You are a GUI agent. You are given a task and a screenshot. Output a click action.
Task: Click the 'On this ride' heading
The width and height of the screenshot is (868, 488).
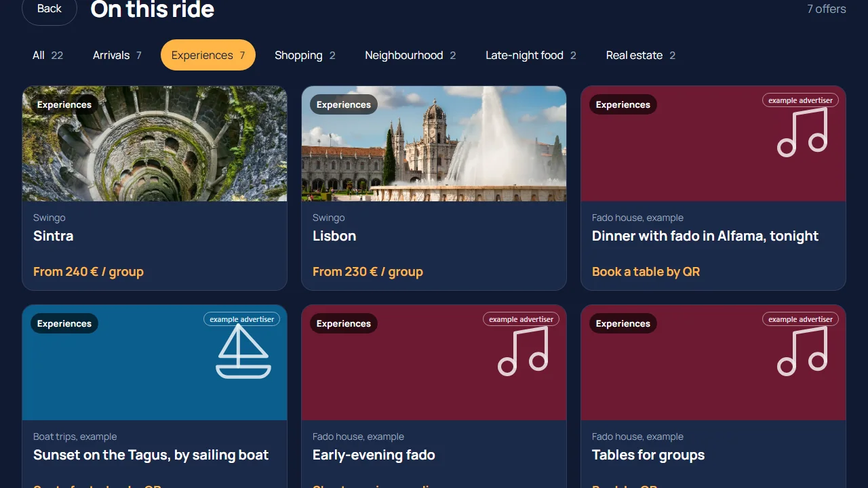pyautogui.click(x=153, y=9)
